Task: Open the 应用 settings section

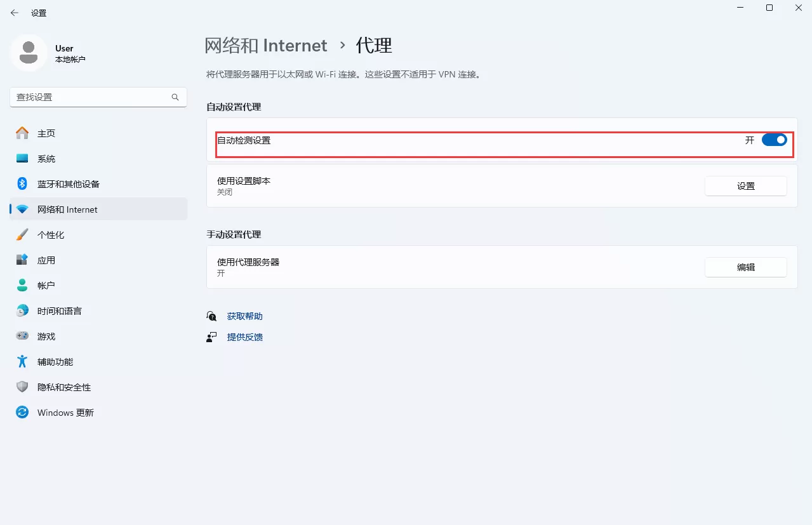Action: (x=22, y=260)
